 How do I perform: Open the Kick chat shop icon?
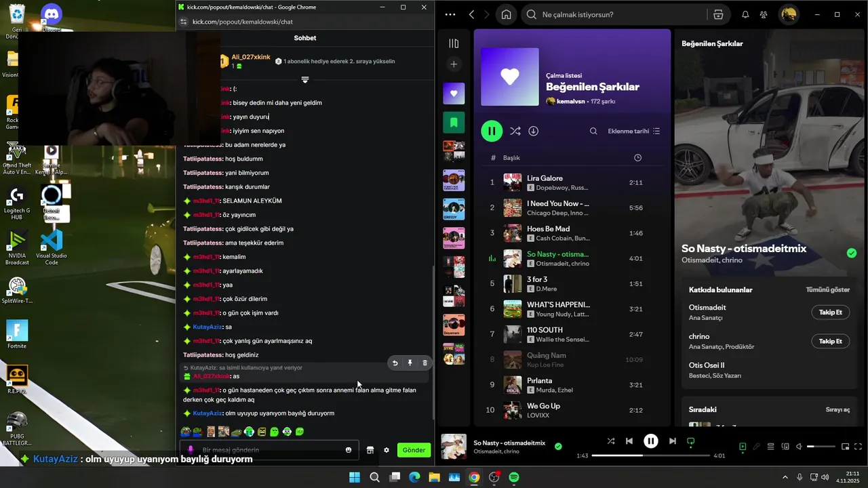tap(370, 450)
